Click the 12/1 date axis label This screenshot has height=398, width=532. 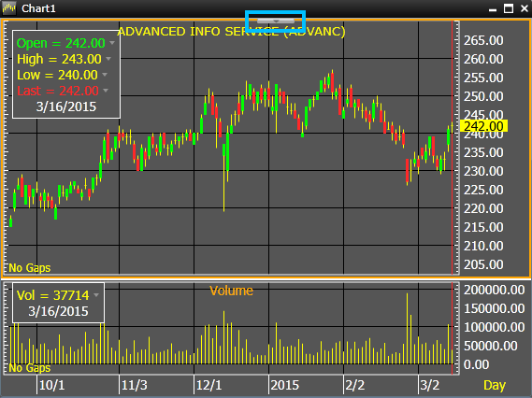pyautogui.click(x=209, y=385)
